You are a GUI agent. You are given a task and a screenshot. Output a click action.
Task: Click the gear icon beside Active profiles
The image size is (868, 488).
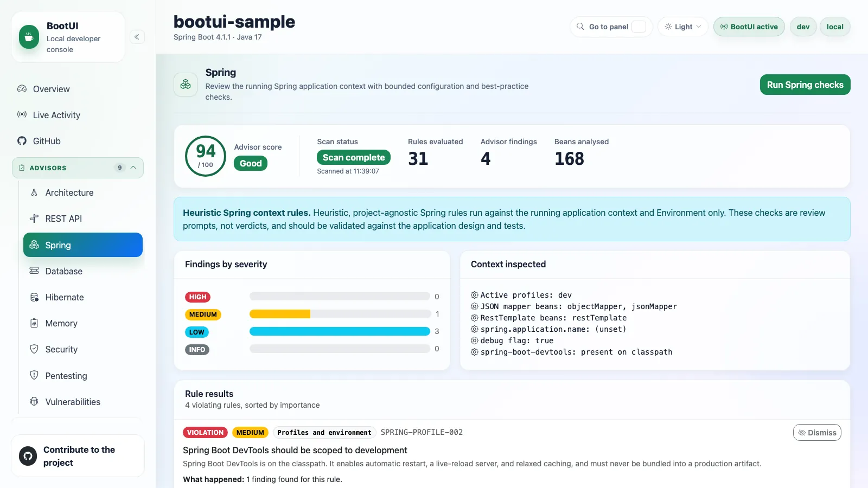475,295
